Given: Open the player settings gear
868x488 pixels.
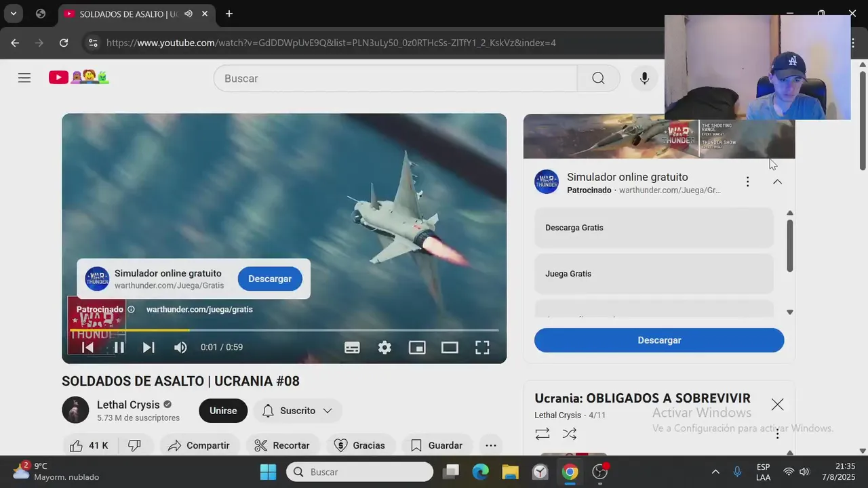Looking at the screenshot, I should click(x=384, y=348).
